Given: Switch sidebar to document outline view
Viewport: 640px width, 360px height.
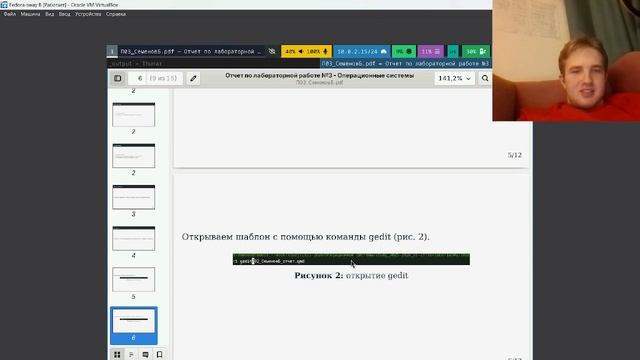Looking at the screenshot, I should click(131, 354).
